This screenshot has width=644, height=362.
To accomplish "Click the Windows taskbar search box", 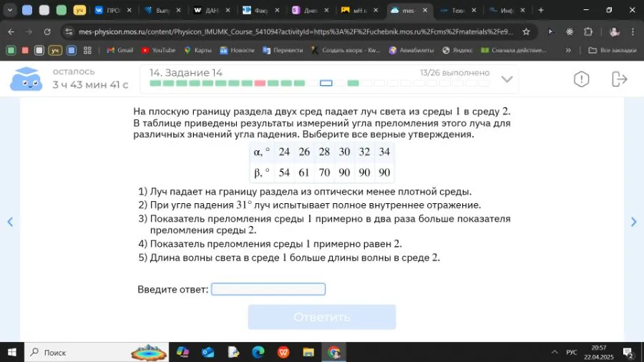I will pyautogui.click(x=97, y=352).
